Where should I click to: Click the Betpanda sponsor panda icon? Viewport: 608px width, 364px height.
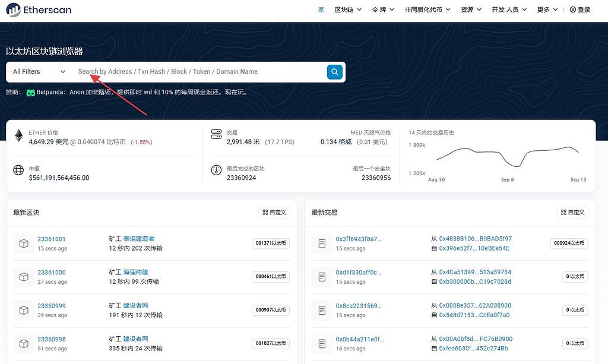coord(31,93)
